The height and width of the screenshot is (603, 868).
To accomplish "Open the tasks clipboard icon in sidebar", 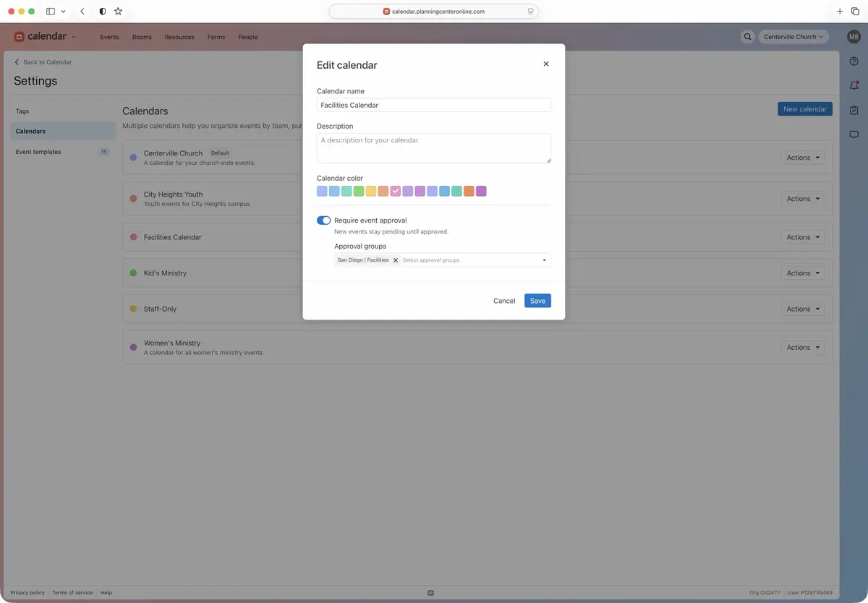I will pyautogui.click(x=854, y=110).
